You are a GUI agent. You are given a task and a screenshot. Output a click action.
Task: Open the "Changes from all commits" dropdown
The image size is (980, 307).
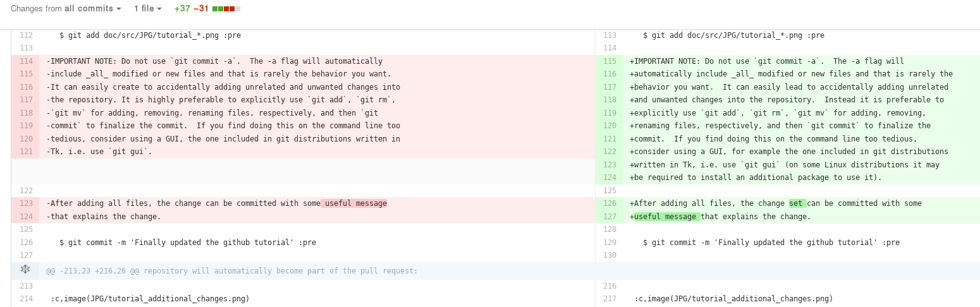pyautogui.click(x=66, y=9)
